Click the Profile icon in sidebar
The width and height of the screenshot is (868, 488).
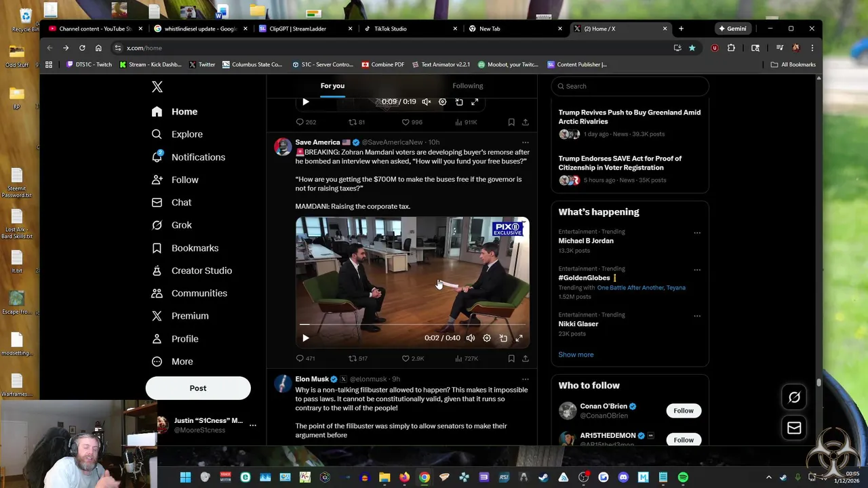(x=157, y=339)
